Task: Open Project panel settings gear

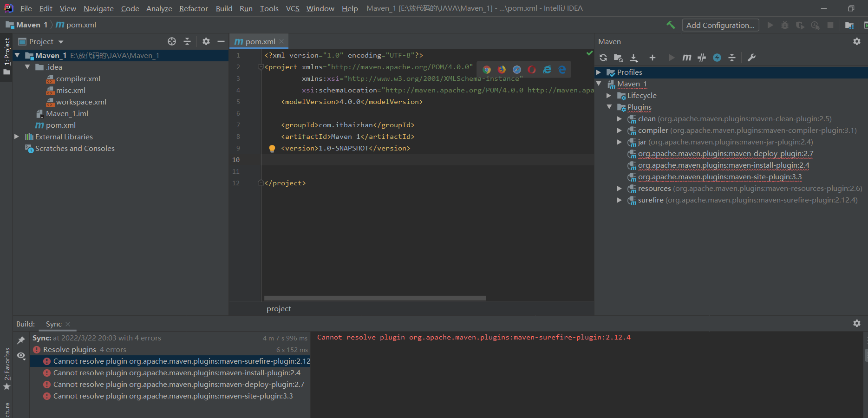Action: coord(206,41)
